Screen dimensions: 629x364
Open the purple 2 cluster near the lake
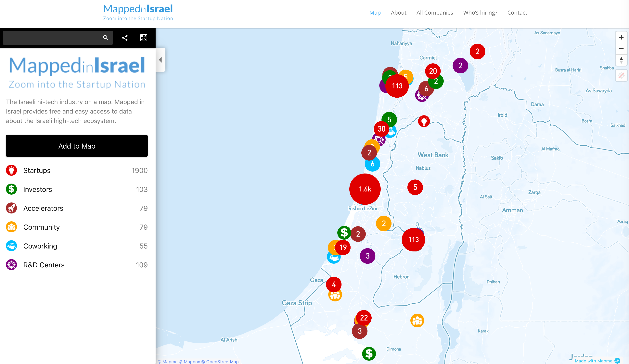460,66
